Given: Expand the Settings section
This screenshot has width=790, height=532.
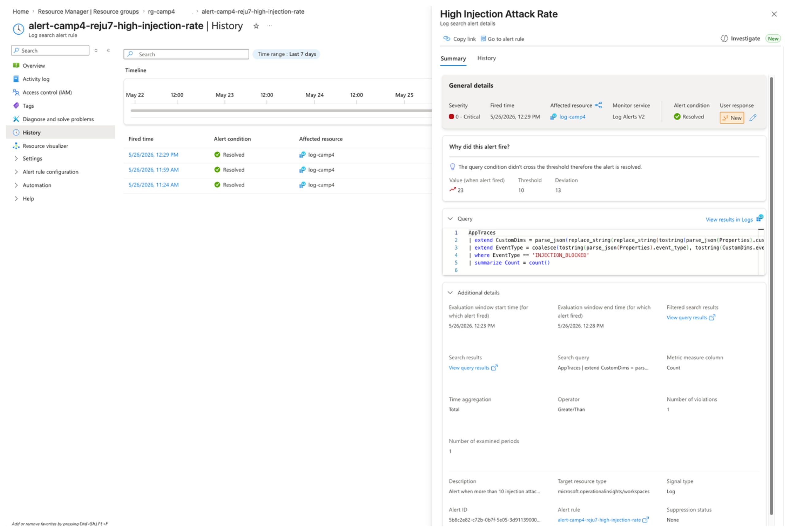Looking at the screenshot, I should point(32,159).
